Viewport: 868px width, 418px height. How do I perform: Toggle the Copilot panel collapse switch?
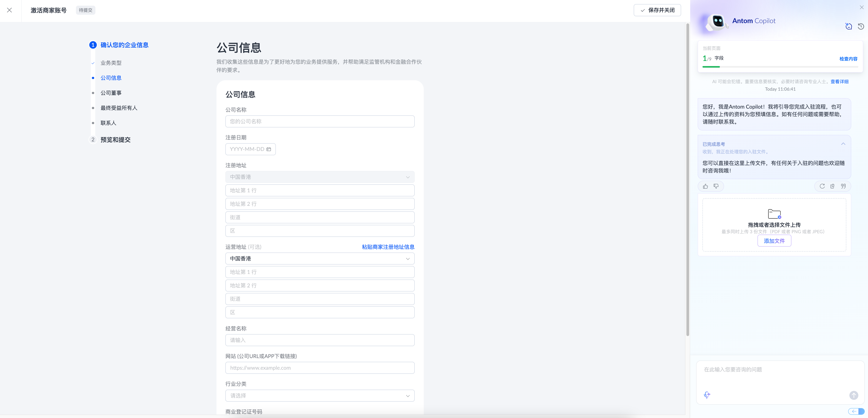coord(856,411)
